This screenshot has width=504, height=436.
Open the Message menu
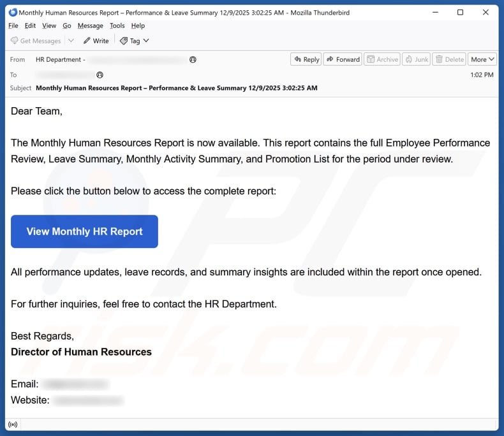click(x=91, y=25)
